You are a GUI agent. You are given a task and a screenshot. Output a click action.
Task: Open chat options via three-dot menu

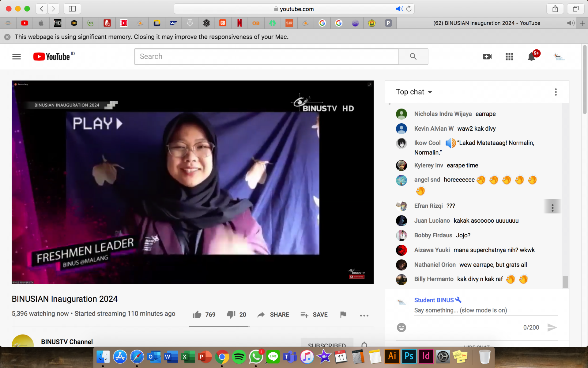(x=556, y=92)
